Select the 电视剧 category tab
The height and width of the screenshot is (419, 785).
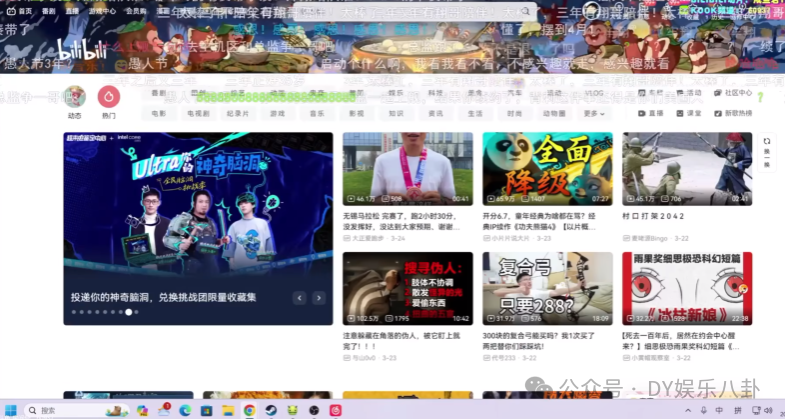198,114
